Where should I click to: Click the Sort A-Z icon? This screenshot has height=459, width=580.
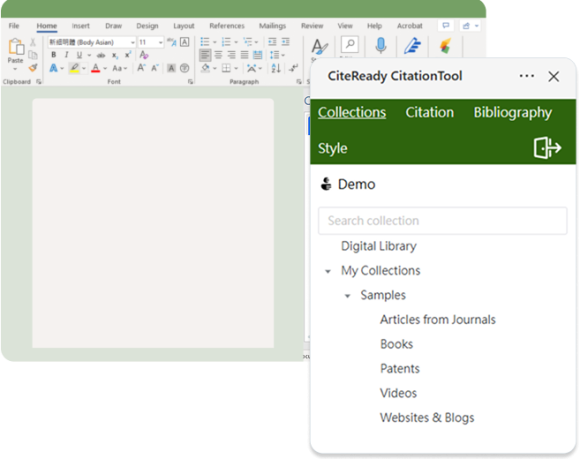[x=276, y=68]
